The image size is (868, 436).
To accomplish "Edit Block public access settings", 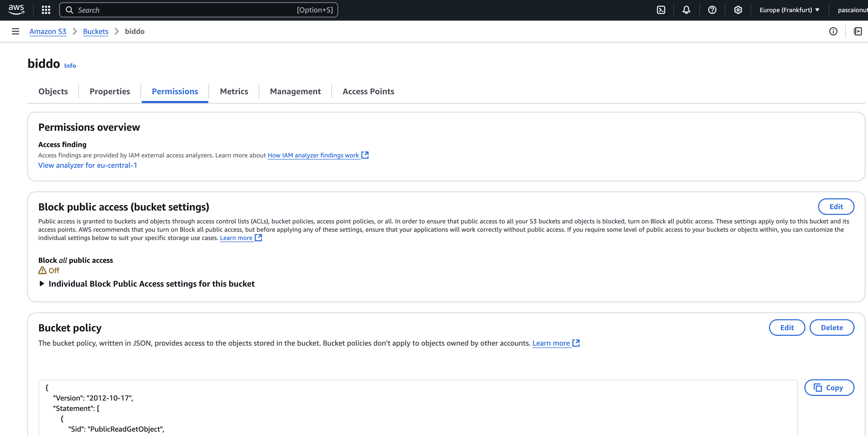I will point(836,207).
